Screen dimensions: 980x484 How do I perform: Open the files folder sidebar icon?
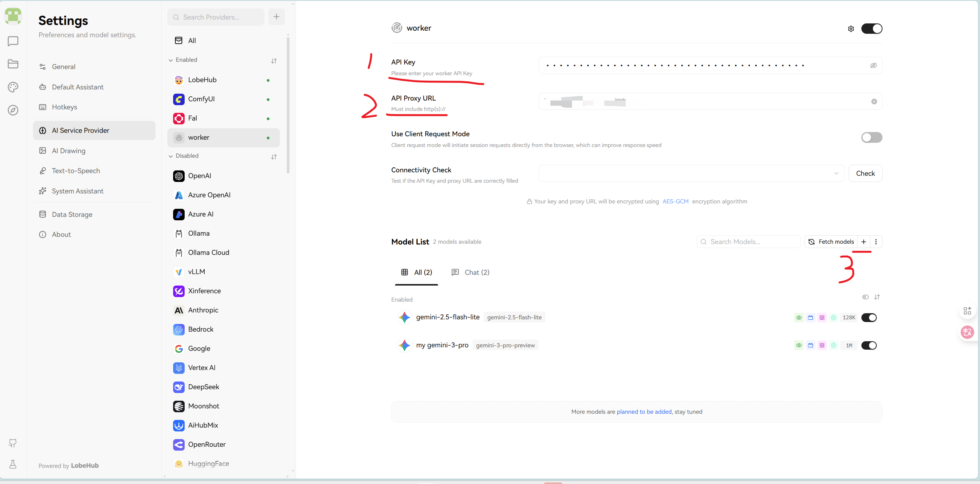(x=13, y=64)
